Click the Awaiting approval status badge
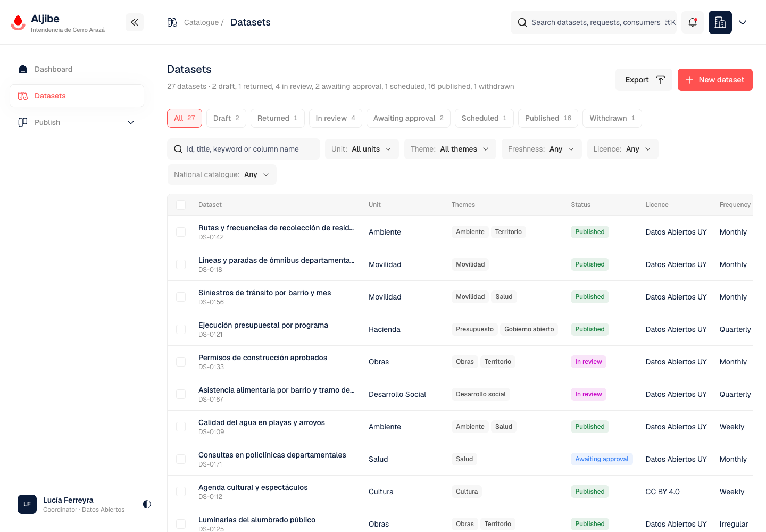The height and width of the screenshot is (532, 766). (x=602, y=459)
